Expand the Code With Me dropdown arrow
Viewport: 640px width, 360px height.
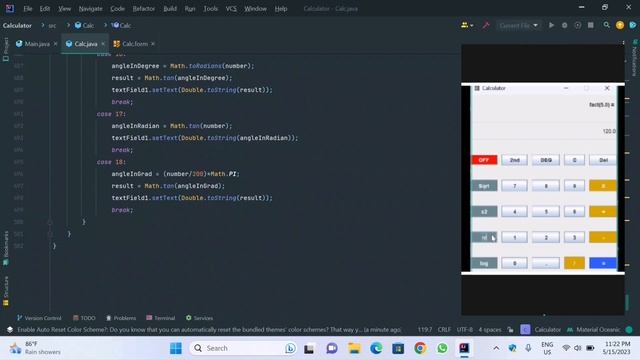[472, 26]
